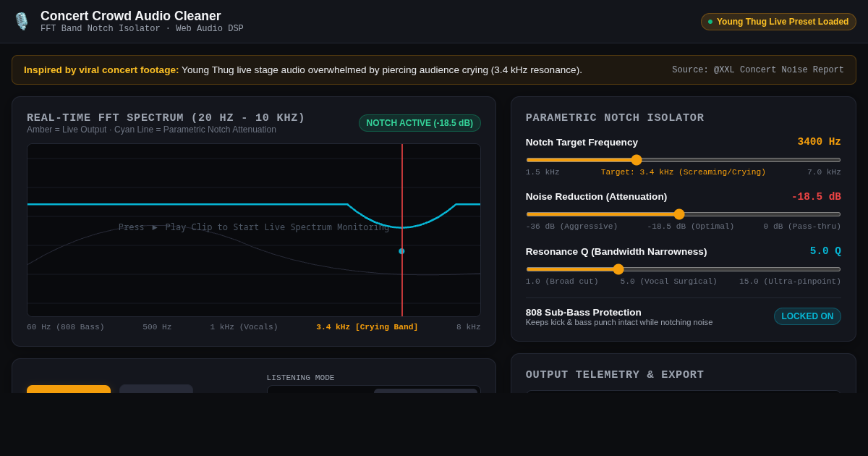This screenshot has height=456, width=868.
Task: Adjust the Noise Reduction attenuation slider
Action: coord(684,214)
